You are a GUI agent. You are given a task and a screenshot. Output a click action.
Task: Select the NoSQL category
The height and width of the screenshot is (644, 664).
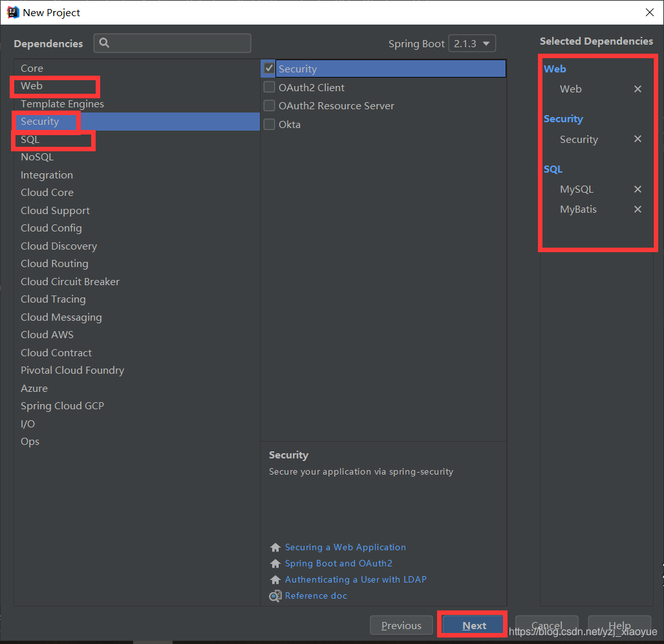pyautogui.click(x=37, y=156)
